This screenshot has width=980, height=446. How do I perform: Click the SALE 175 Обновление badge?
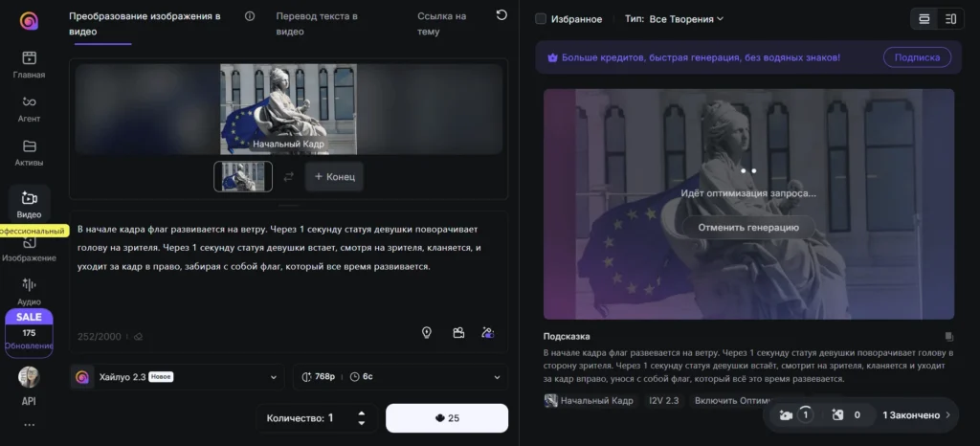click(x=29, y=333)
